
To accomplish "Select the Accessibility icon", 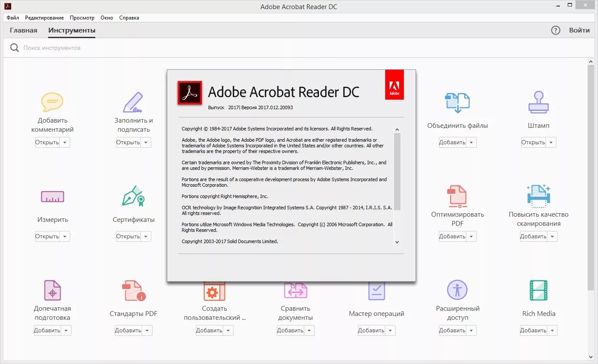I will [x=457, y=290].
